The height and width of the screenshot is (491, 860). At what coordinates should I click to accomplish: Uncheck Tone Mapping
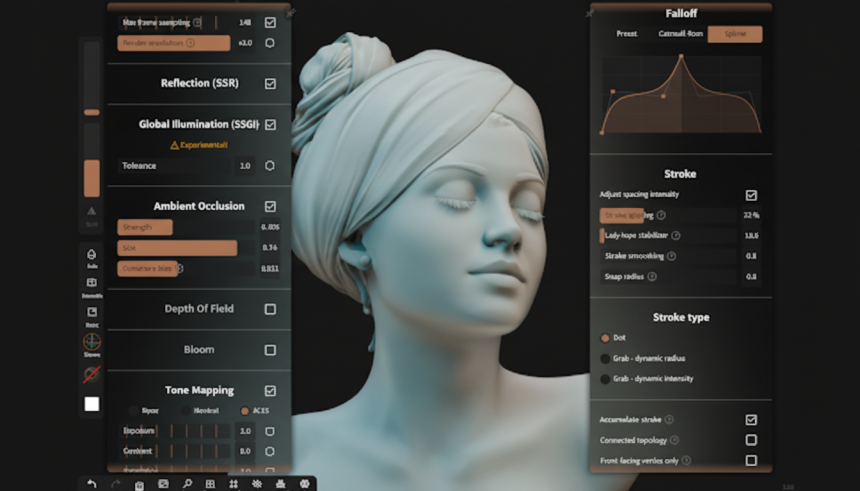pyautogui.click(x=270, y=391)
